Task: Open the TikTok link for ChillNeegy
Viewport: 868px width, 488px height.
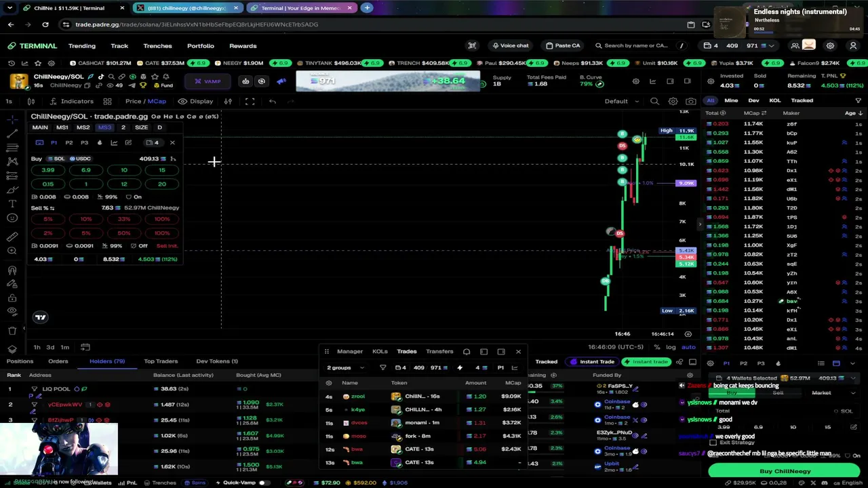Action: pyautogui.click(x=101, y=77)
